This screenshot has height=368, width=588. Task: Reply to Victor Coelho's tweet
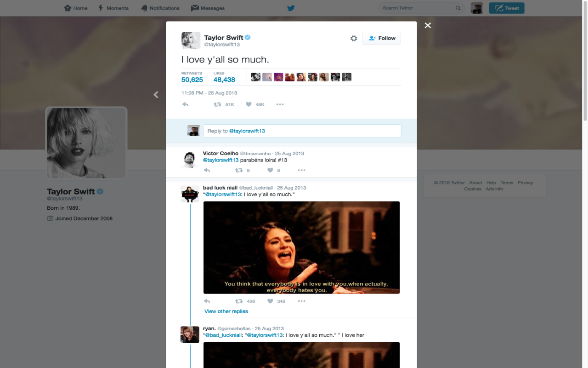pyautogui.click(x=207, y=170)
